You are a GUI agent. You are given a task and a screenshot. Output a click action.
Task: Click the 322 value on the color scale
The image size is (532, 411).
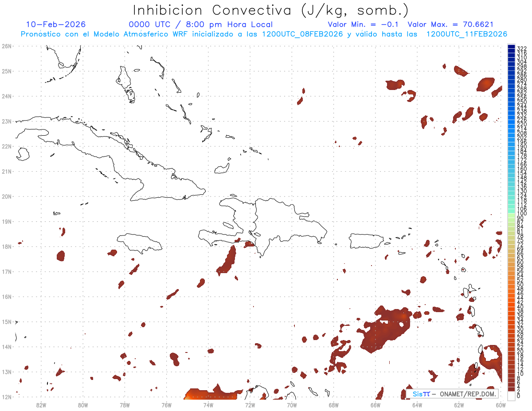(522, 48)
